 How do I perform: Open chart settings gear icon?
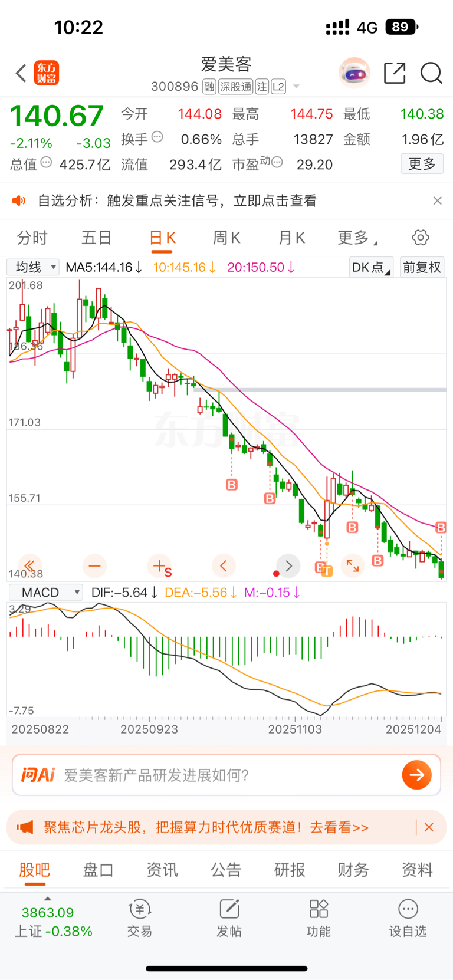point(421,238)
